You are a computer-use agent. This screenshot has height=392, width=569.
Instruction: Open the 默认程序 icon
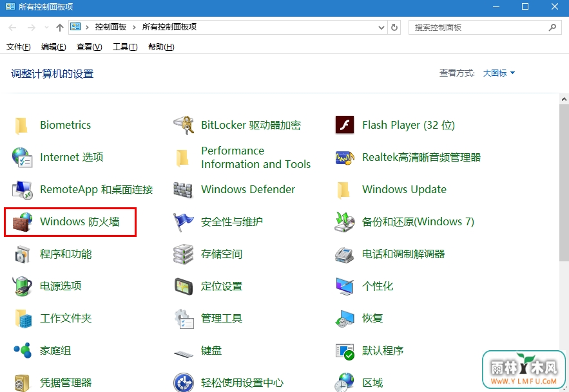[345, 351]
